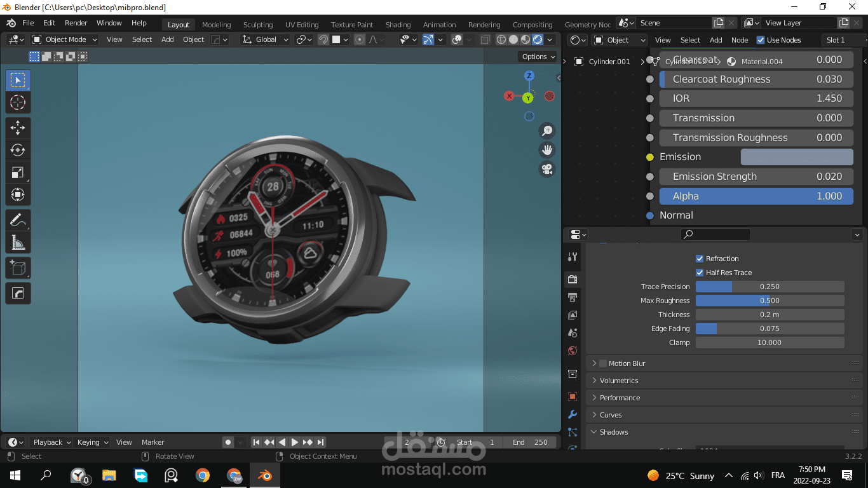Click the viewport pan hand gizmo
Viewport: 868px width, 488px height.
(x=546, y=150)
